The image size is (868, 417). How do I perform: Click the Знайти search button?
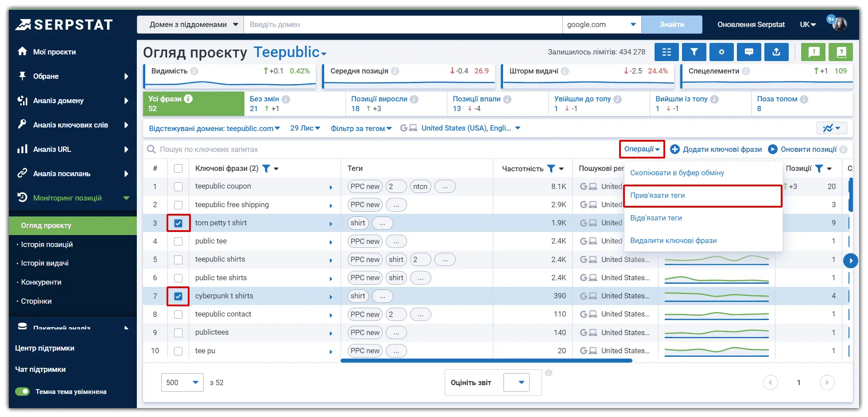point(672,24)
